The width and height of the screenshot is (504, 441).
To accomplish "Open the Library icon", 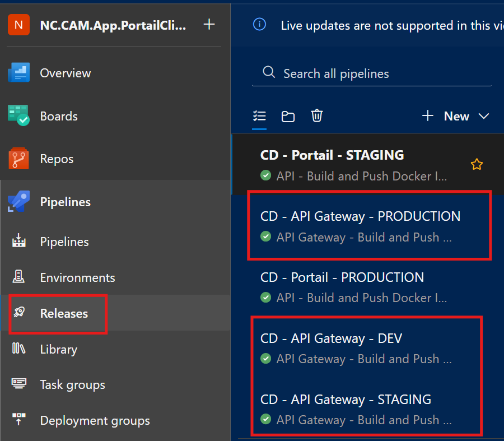I will click(x=18, y=349).
